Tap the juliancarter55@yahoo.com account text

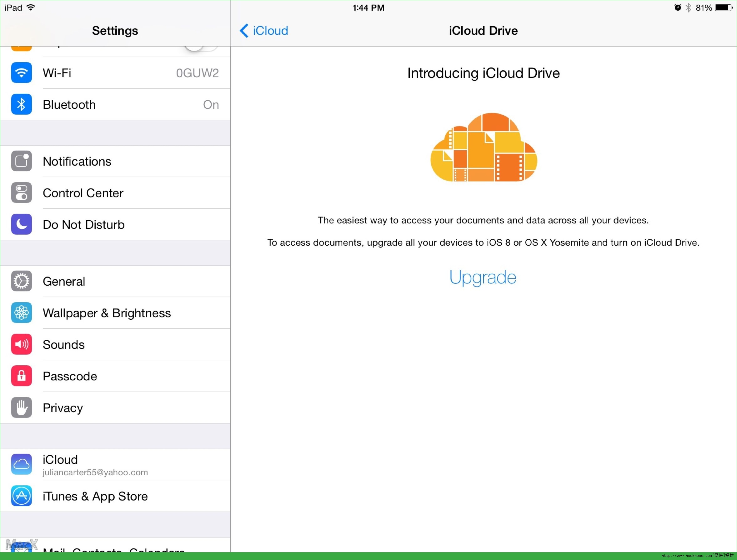point(95,472)
